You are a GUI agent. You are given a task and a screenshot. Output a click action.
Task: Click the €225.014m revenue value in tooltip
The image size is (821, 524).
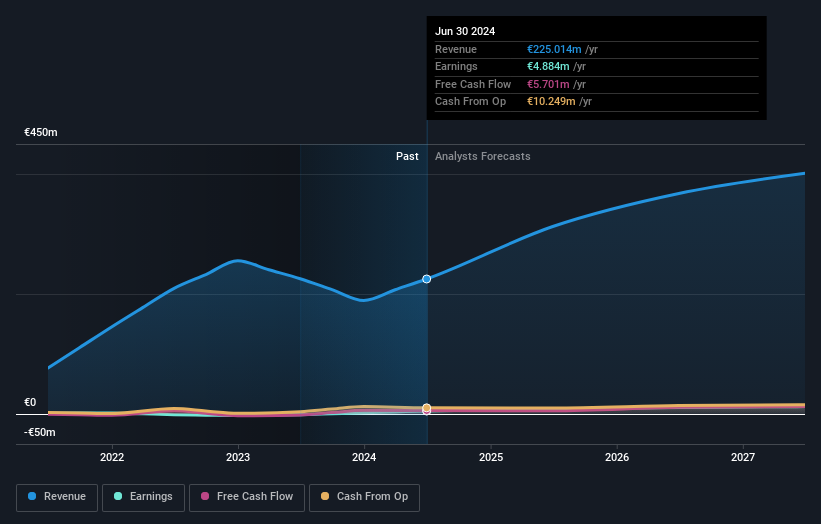[x=554, y=49]
